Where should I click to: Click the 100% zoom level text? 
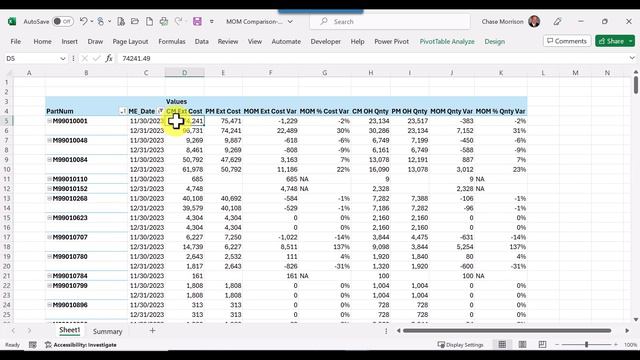click(x=630, y=345)
